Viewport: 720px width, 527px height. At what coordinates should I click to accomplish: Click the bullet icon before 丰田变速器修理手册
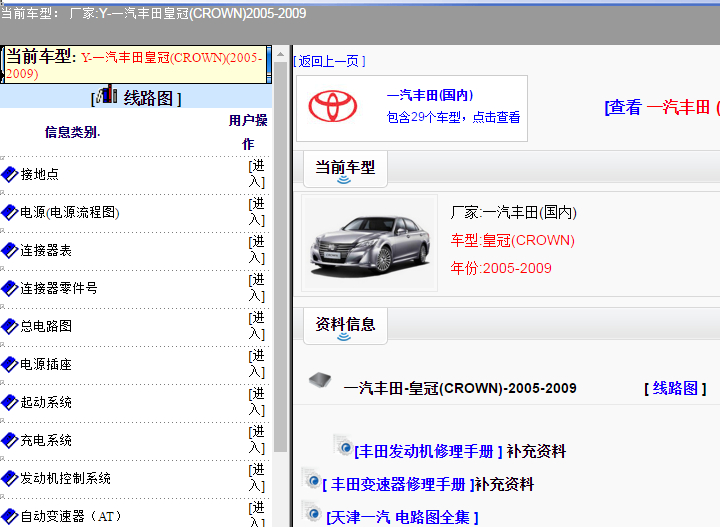[x=311, y=479]
